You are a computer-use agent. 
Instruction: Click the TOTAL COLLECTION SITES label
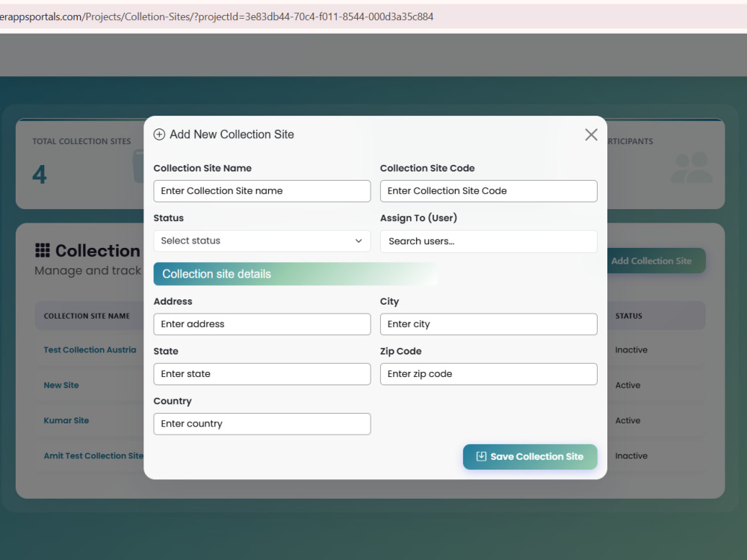click(81, 141)
